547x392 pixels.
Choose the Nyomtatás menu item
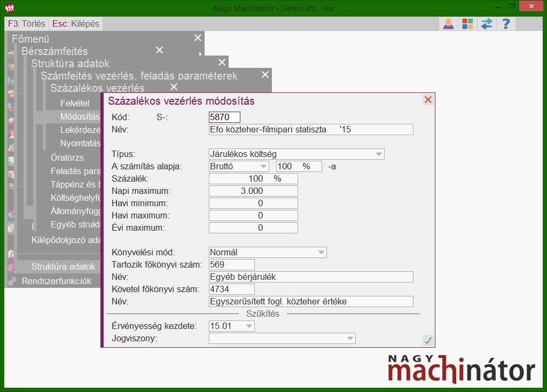coord(80,143)
